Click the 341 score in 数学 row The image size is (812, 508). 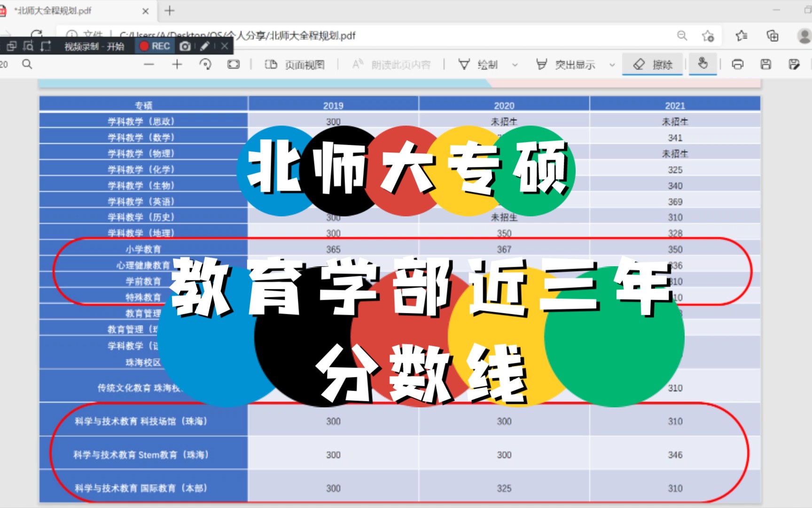pos(675,138)
